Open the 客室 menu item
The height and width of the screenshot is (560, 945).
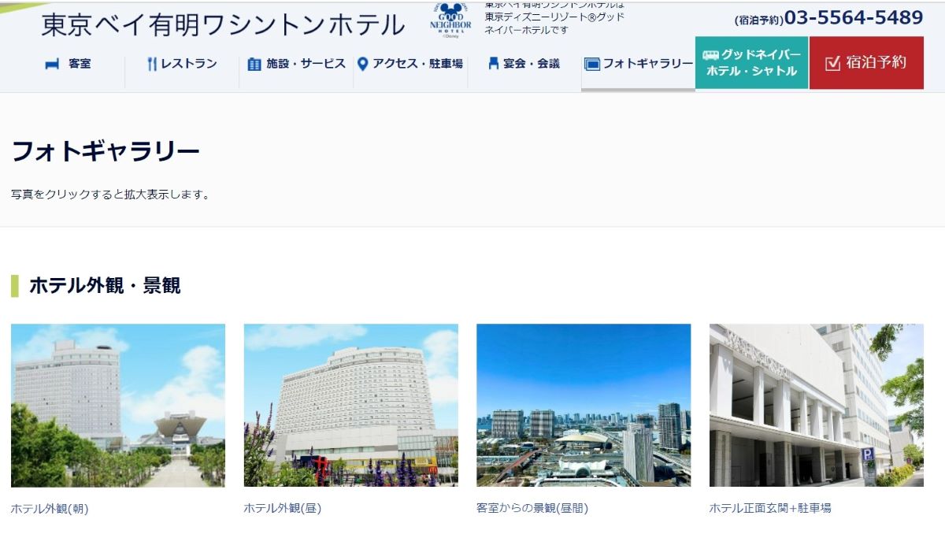[x=80, y=64]
